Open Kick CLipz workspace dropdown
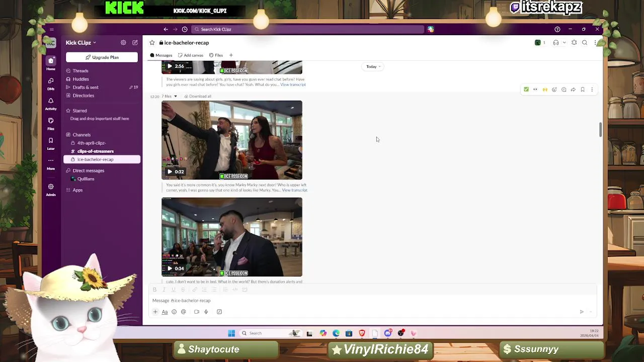Image resolution: width=644 pixels, height=362 pixels. [80, 43]
